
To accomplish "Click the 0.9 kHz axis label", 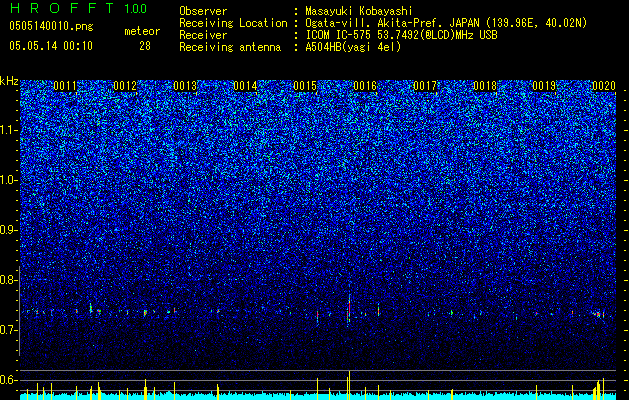I will click(x=7, y=230).
